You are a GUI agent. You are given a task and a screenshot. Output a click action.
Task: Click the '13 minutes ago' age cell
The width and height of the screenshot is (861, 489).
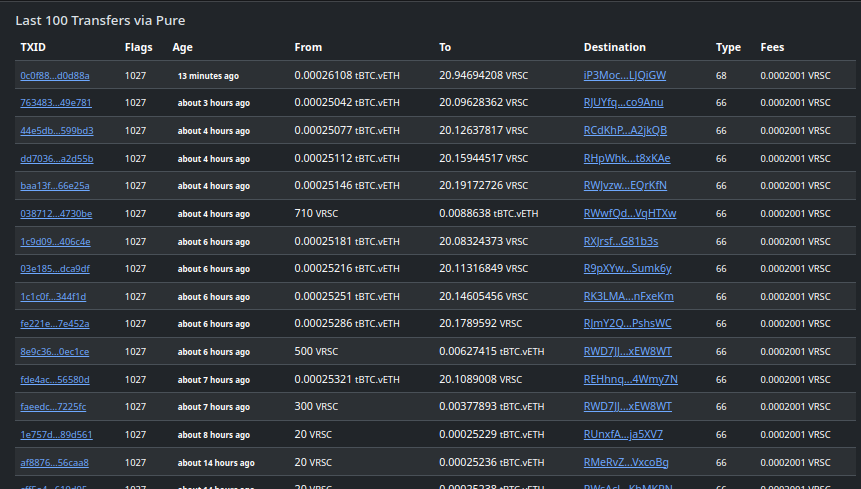[x=208, y=76]
